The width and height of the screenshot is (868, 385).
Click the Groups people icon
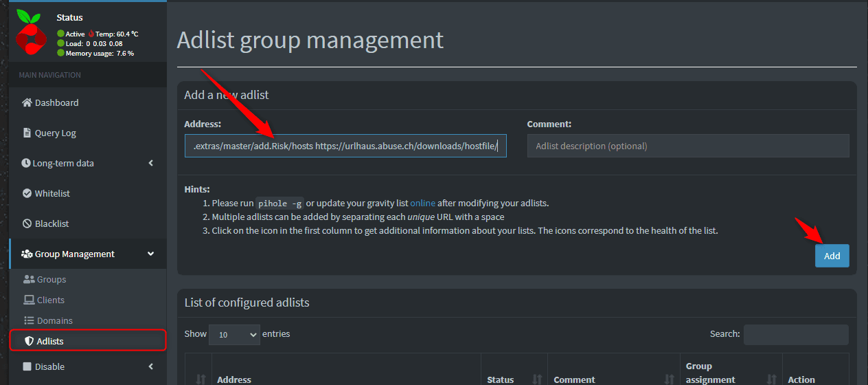point(29,279)
